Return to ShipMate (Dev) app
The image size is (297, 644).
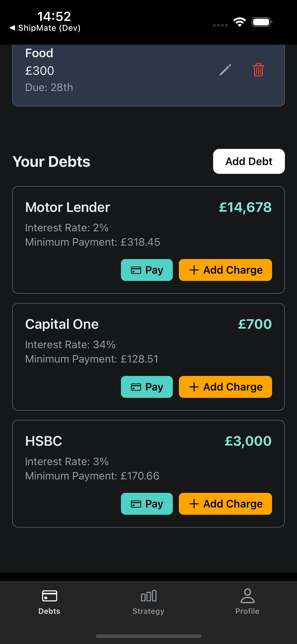click(45, 28)
